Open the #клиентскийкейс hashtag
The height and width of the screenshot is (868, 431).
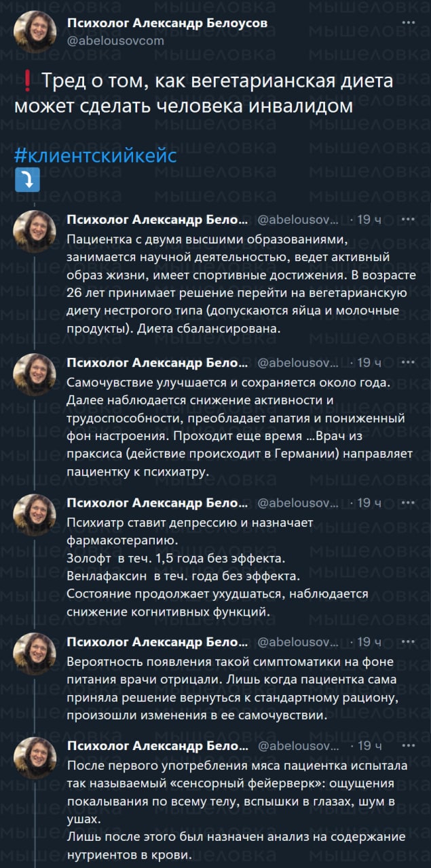(95, 155)
